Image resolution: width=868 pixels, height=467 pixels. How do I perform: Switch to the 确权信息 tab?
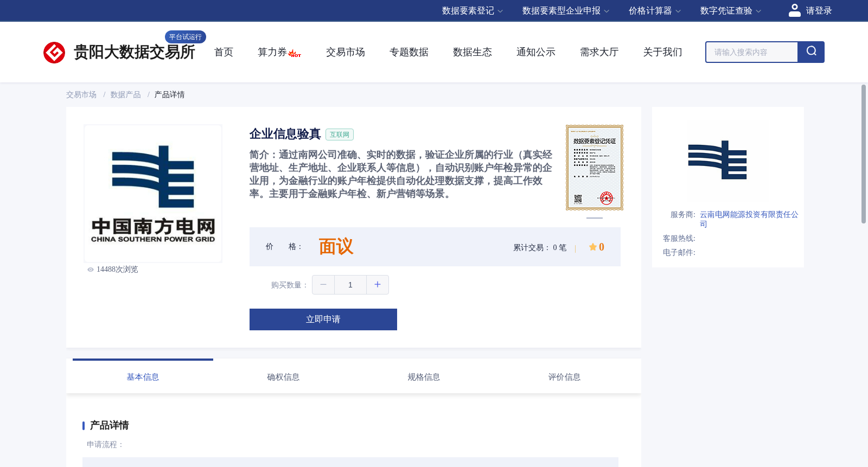(x=283, y=377)
